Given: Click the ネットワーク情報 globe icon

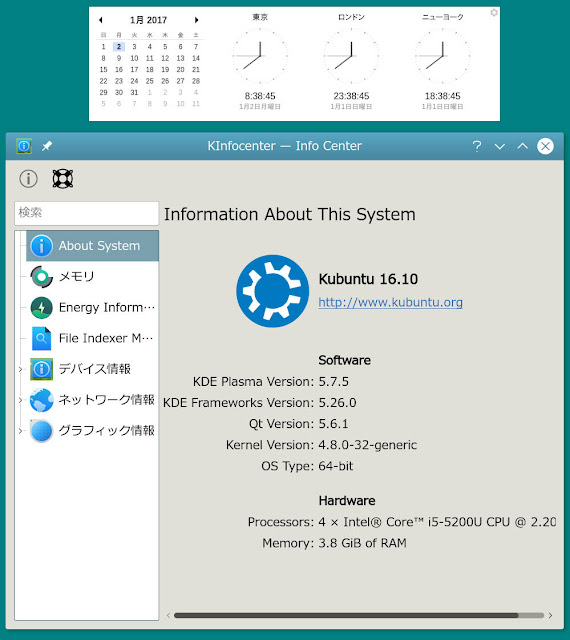Looking at the screenshot, I should pyautogui.click(x=41, y=400).
